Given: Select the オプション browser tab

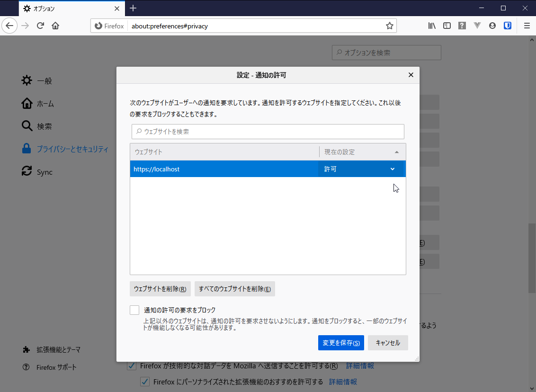Looking at the screenshot, I should 72,9.
